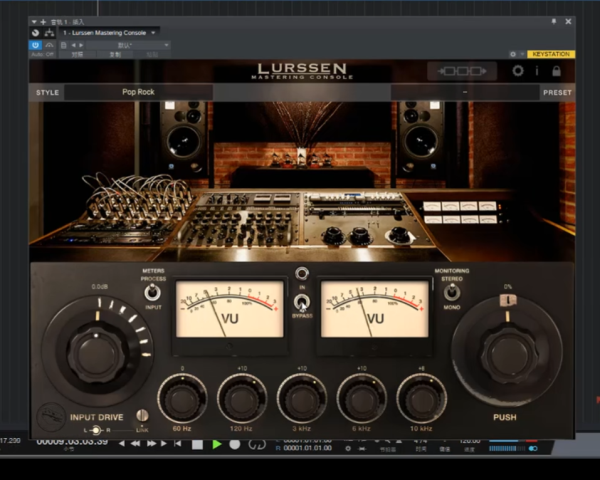Open the default preset dropdown in host bar
The width and height of the screenshot is (600, 480).
pyautogui.click(x=128, y=45)
